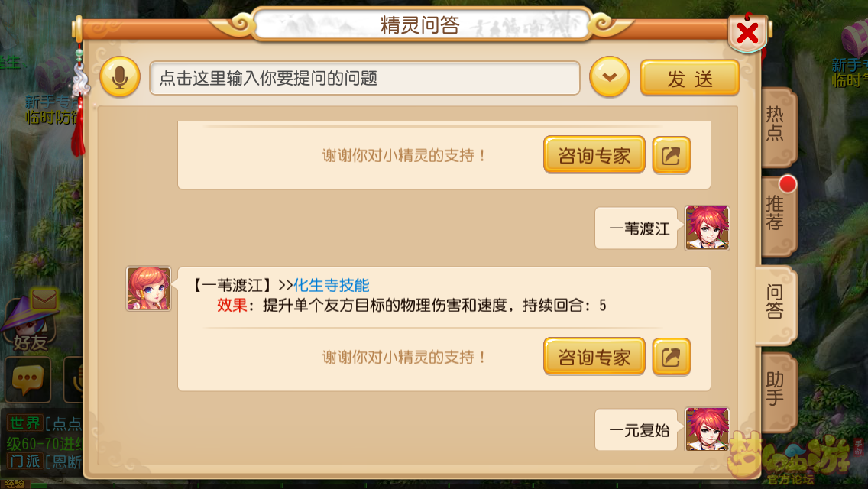Open the 化生寺技能 link
868x489 pixels.
pos(331,285)
